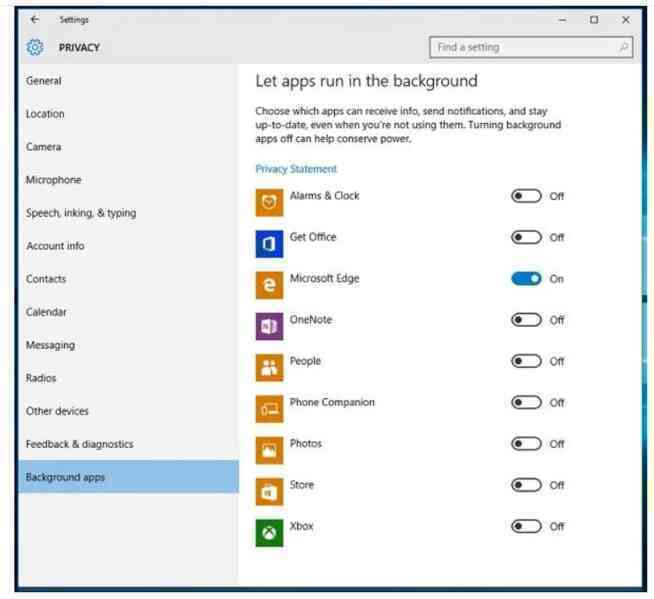Click the Let apps run in the background heading
The height and width of the screenshot is (599, 654).
366,81
